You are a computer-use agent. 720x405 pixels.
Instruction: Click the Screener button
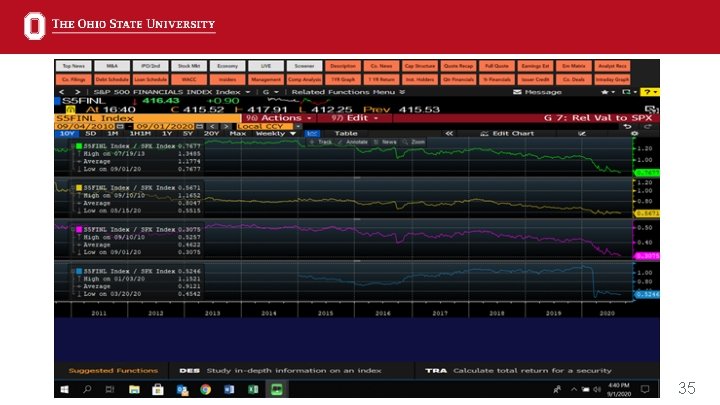(x=304, y=66)
